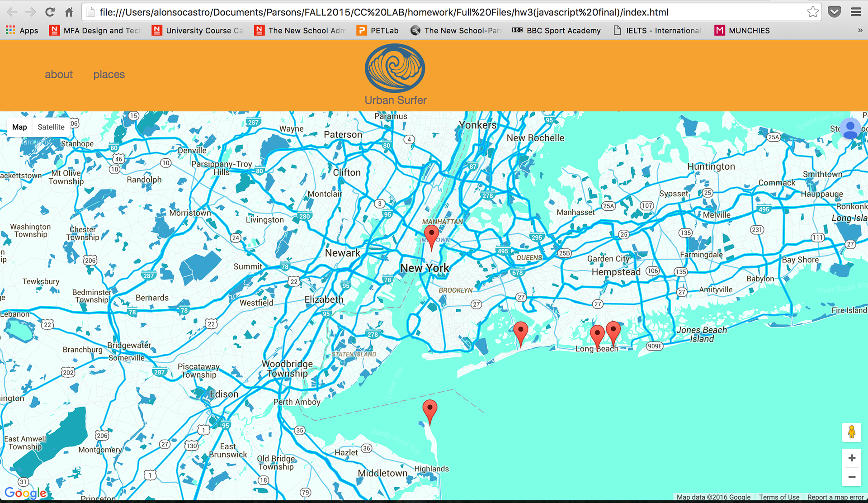This screenshot has width=868, height=503.
Task: Go to the browser home page icon
Action: [x=69, y=12]
